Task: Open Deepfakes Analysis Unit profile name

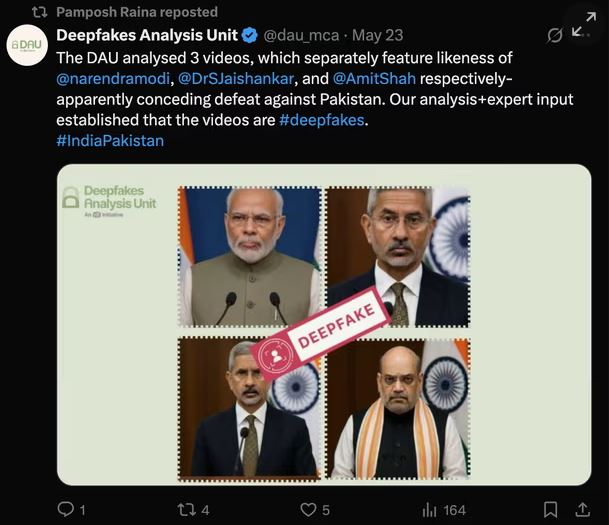Action: 147,36
